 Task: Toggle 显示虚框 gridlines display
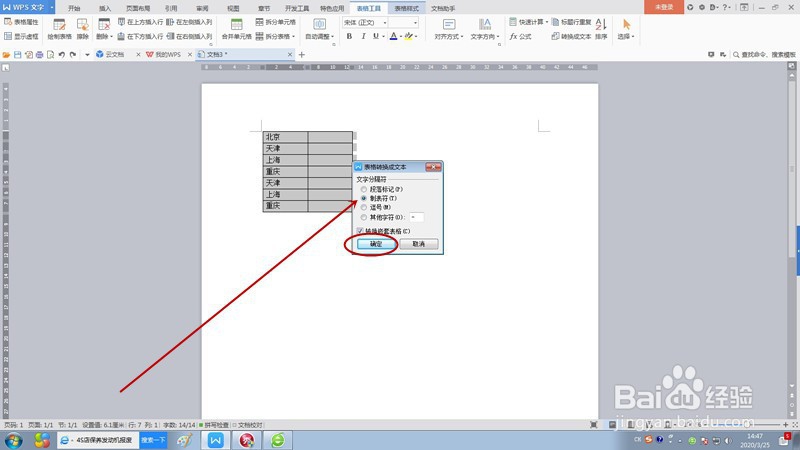pyautogui.click(x=21, y=36)
